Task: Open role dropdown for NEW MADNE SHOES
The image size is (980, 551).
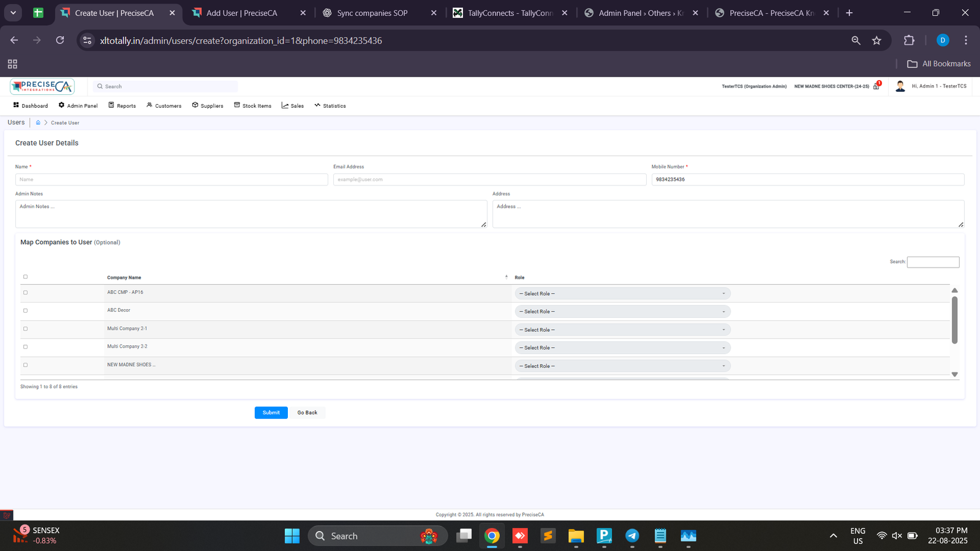Action: click(622, 366)
